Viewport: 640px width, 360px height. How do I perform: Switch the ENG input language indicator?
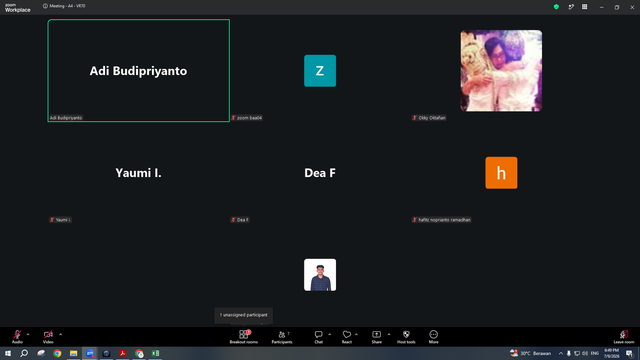click(x=595, y=353)
